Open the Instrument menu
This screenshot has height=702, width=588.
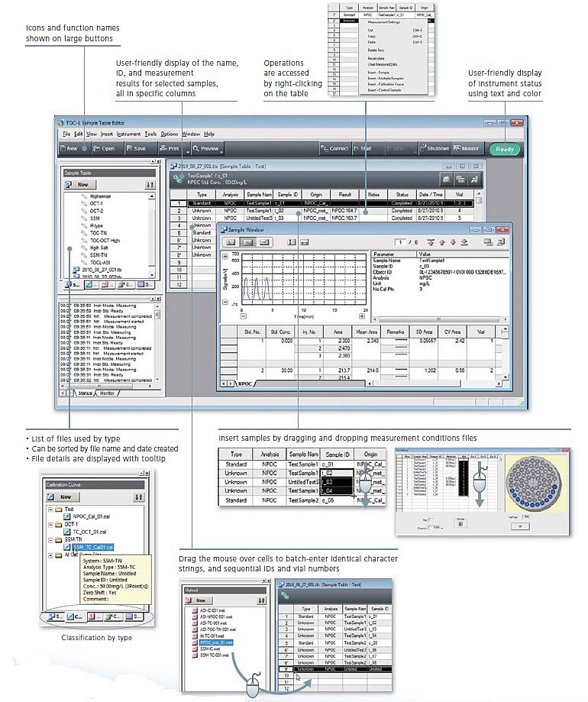coord(128,134)
